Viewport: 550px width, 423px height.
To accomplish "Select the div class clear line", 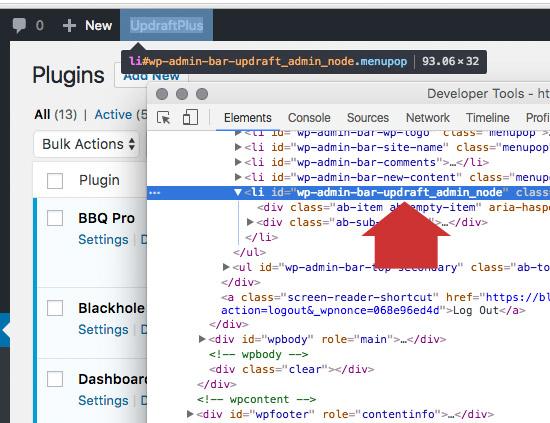I will tap(292, 369).
